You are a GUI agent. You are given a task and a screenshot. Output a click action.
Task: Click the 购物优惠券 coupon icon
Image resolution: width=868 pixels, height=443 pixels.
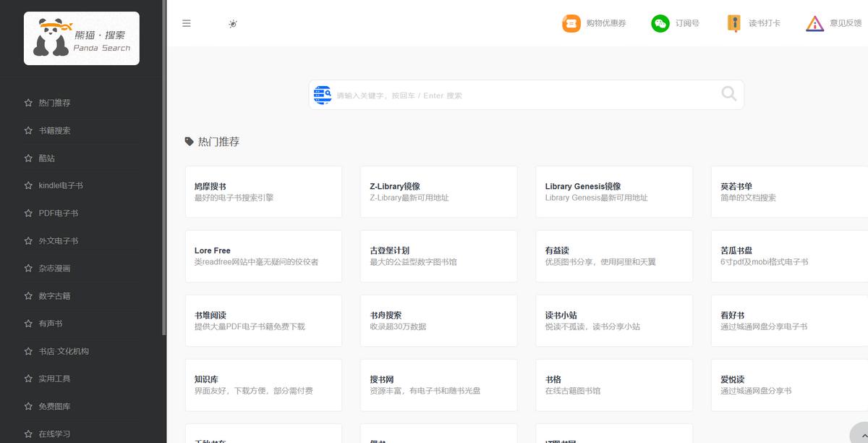(571, 23)
